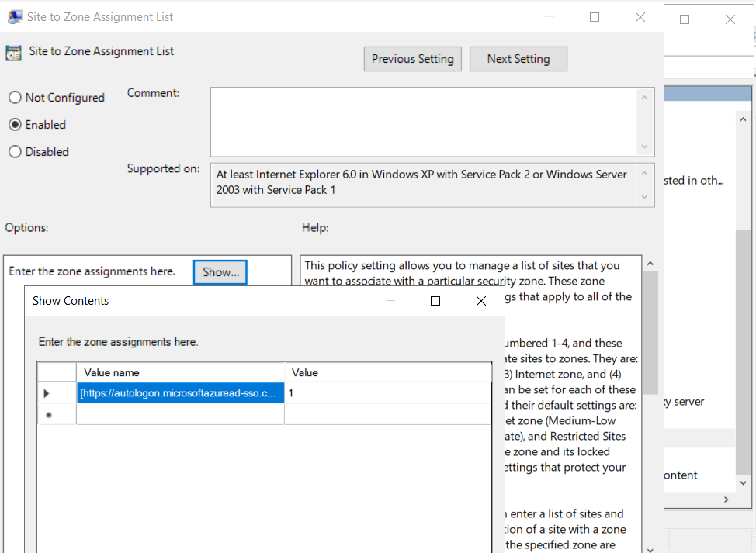Close the Show Contents dialog
The height and width of the screenshot is (553, 756).
point(480,301)
